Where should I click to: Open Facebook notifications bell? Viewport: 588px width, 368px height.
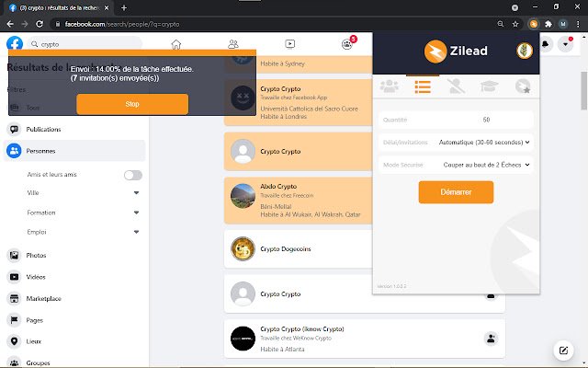coord(546,44)
